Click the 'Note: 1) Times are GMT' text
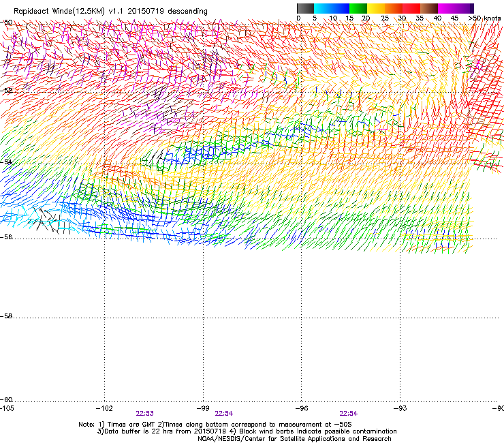 (116, 425)
